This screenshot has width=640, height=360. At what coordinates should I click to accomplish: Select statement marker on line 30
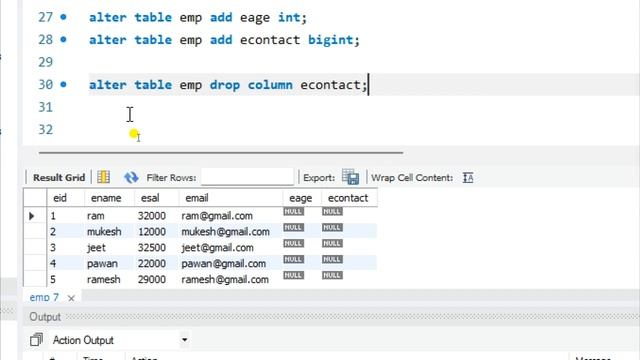[x=63, y=84]
